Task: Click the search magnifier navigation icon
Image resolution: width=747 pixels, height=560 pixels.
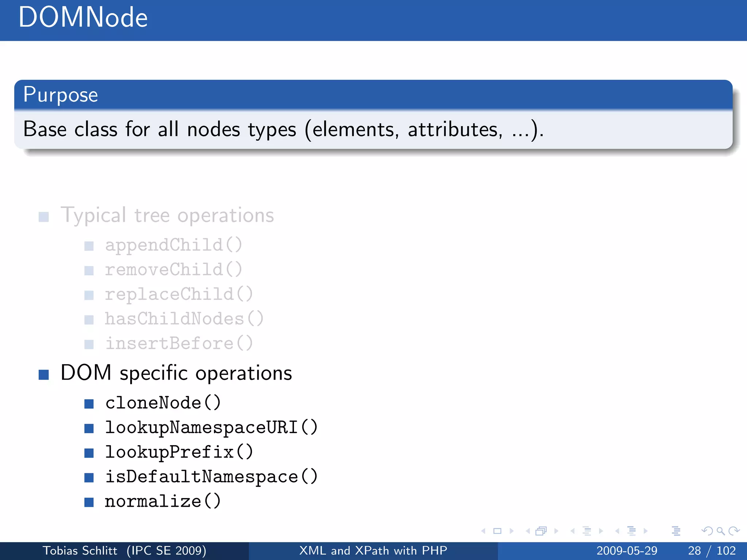Action: click(720, 531)
